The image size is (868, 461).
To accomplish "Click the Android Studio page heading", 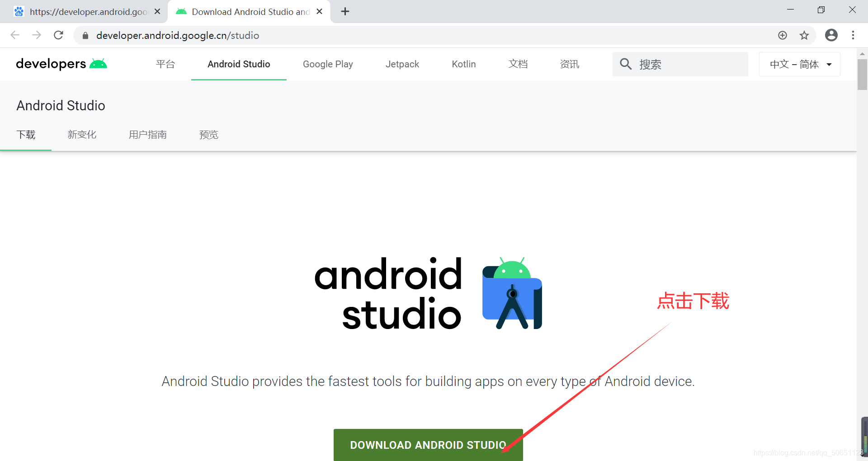I will pos(61,105).
